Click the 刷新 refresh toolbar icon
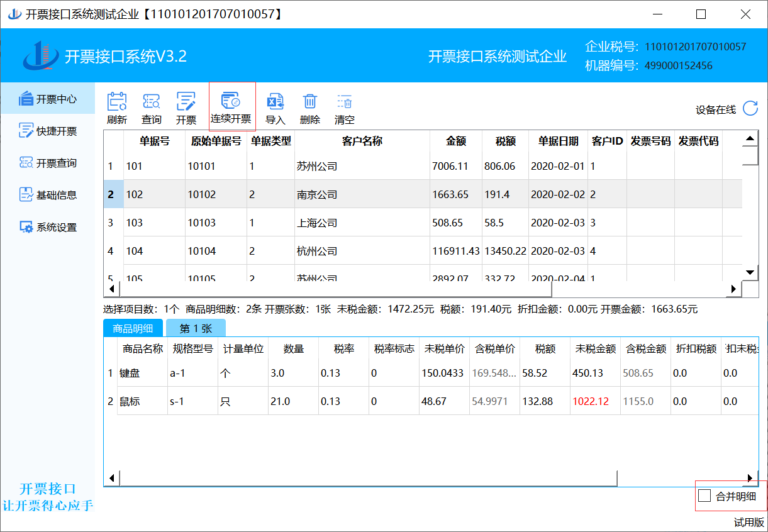The height and width of the screenshot is (532, 768). pyautogui.click(x=117, y=102)
